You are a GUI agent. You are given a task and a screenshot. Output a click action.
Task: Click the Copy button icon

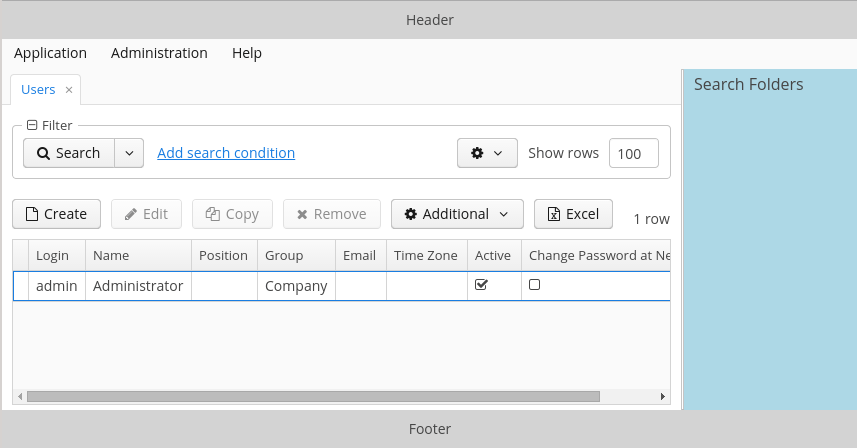(213, 214)
